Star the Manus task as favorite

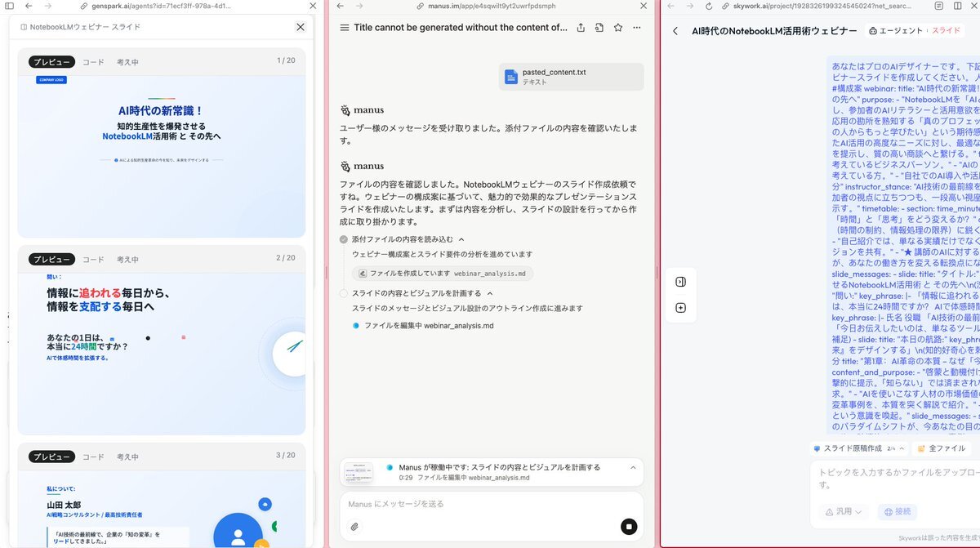click(x=618, y=28)
